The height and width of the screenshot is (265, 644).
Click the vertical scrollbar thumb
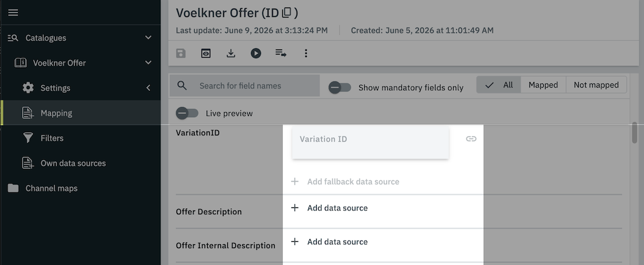click(x=635, y=133)
